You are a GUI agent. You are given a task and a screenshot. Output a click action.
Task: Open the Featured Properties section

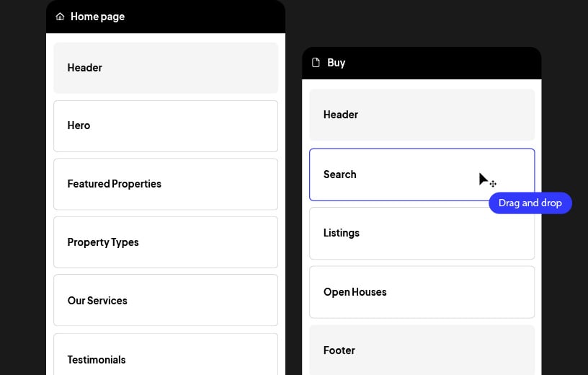[166, 184]
